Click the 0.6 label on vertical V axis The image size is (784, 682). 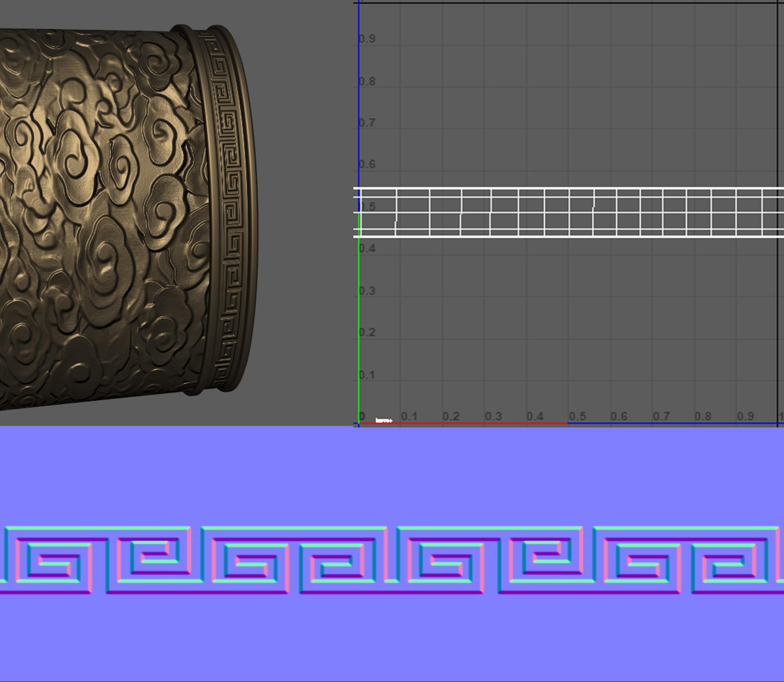[x=367, y=164]
